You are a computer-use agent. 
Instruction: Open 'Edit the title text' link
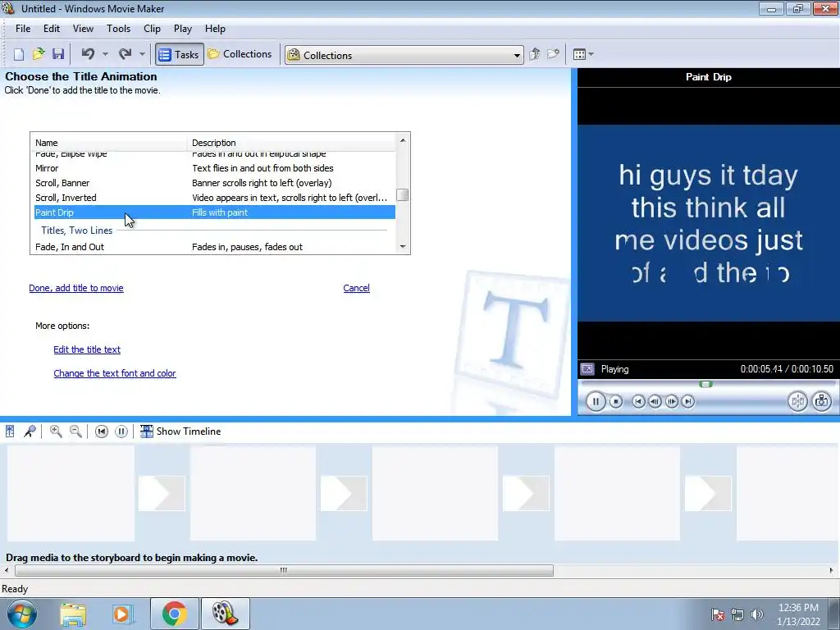click(x=87, y=349)
